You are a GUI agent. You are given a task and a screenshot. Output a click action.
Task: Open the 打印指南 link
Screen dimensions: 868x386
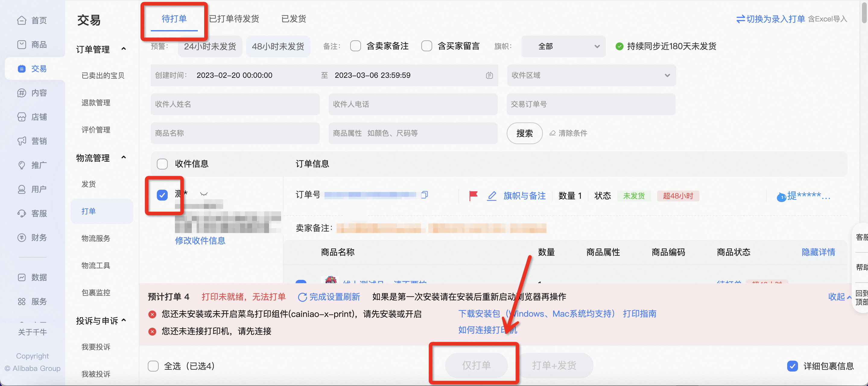(x=640, y=314)
